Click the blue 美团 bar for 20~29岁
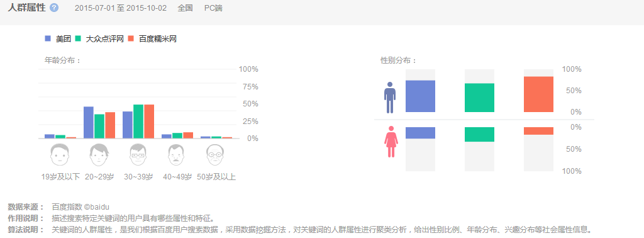The height and width of the screenshot is (238, 644). [89, 123]
